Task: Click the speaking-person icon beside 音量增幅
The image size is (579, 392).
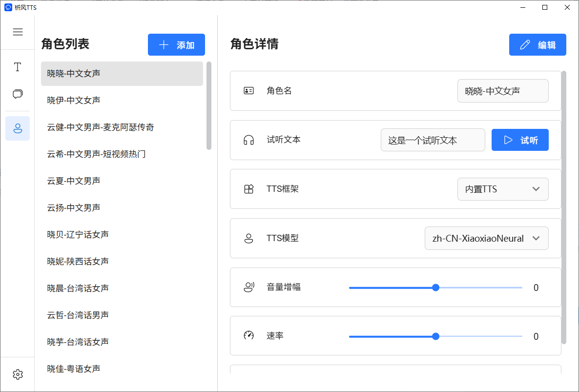Action: tap(249, 287)
